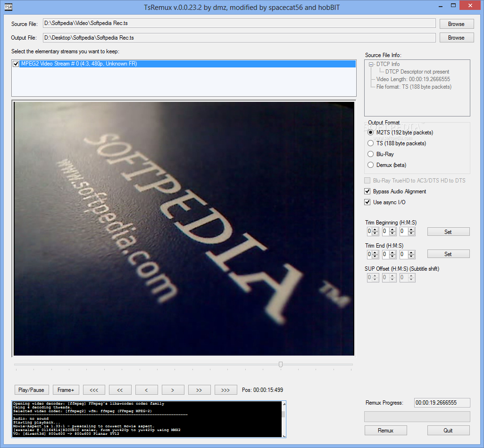
Task: Toggle Play/Pause playback
Action: tap(31, 390)
